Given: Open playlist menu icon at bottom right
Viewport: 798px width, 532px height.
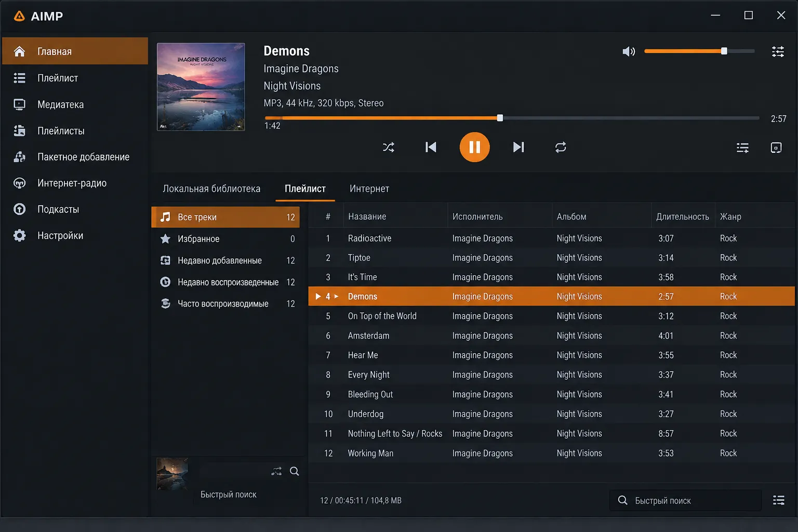Looking at the screenshot, I should click(x=778, y=500).
